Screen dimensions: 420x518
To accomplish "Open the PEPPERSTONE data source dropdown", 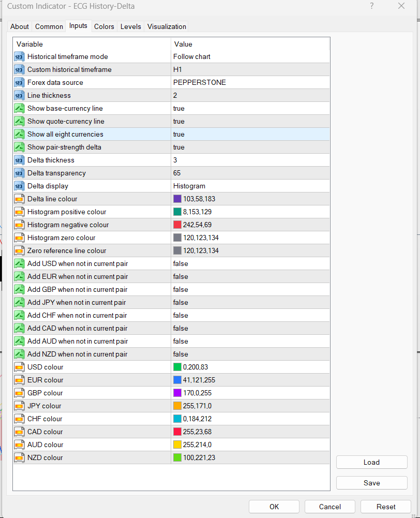I will (x=250, y=83).
